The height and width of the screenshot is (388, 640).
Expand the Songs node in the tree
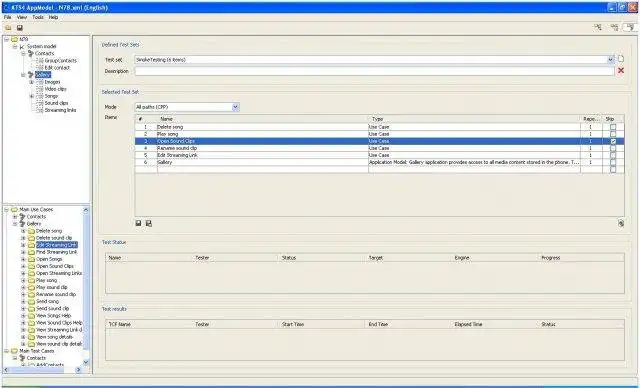pyautogui.click(x=31, y=96)
